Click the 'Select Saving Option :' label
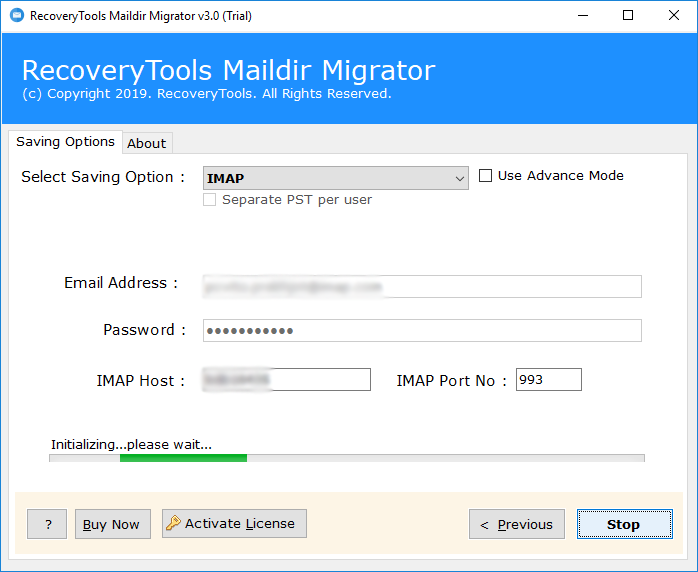This screenshot has height=572, width=698. [x=103, y=177]
